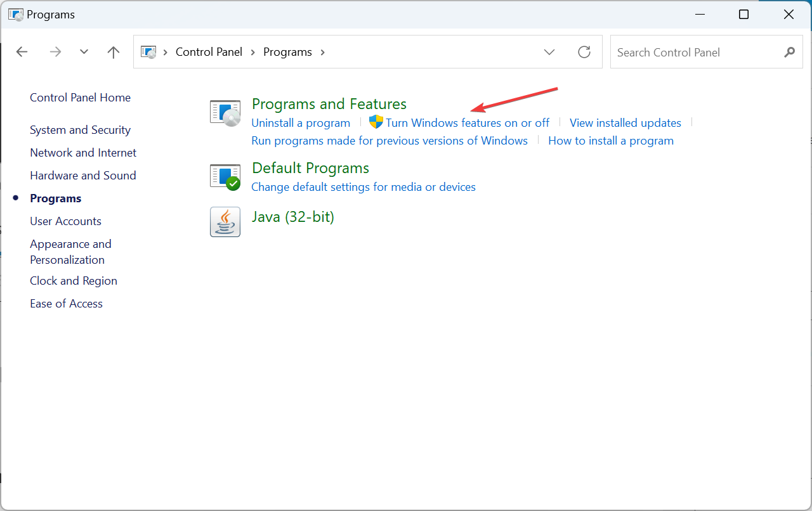Click inside the Search Control Panel field
Image resolution: width=812 pixels, height=511 pixels.
click(x=691, y=52)
